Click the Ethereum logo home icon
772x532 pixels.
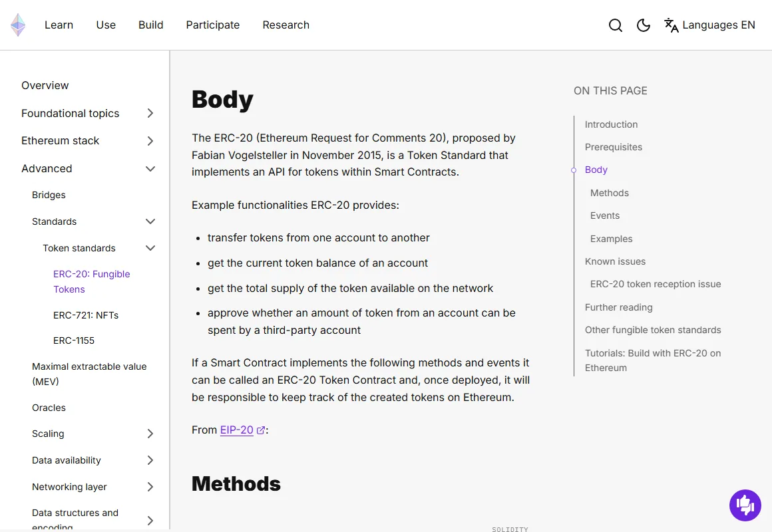[x=18, y=25]
